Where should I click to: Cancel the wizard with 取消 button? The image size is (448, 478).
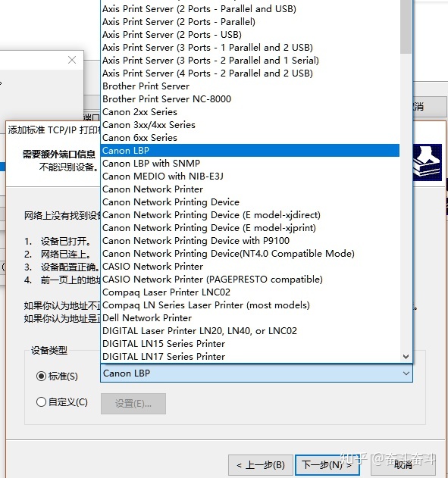pos(403,465)
